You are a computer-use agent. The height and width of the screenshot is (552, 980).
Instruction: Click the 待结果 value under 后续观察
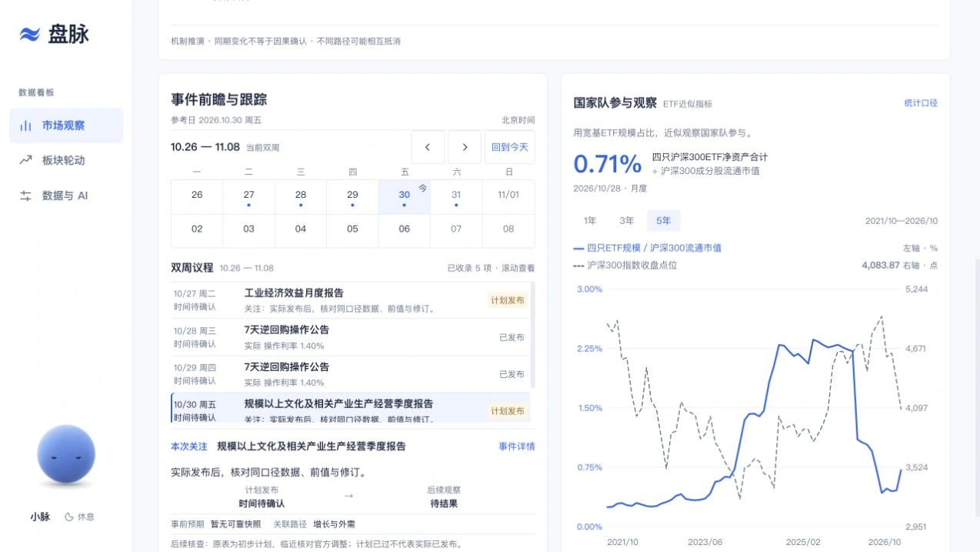tap(444, 503)
